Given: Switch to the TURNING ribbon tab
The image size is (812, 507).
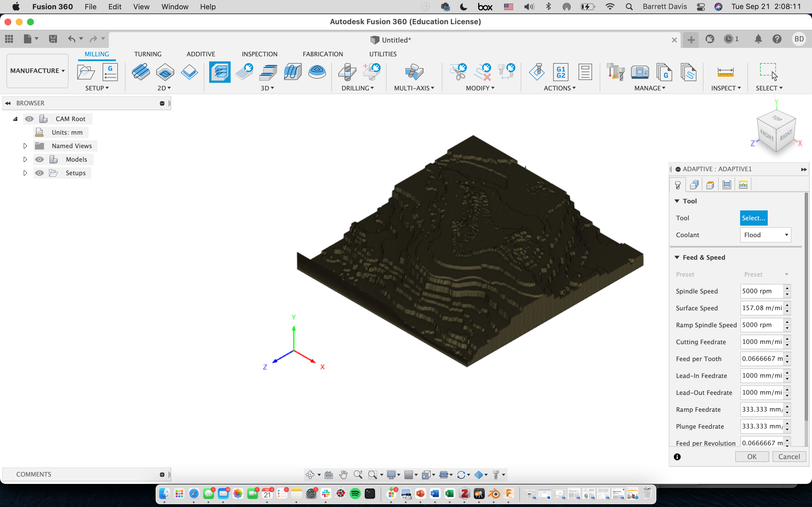Looking at the screenshot, I should [148, 54].
